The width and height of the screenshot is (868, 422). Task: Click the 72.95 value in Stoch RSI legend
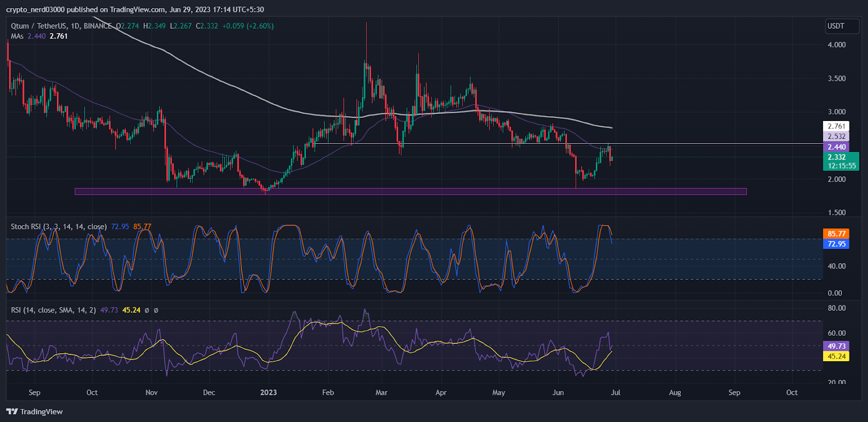(120, 227)
